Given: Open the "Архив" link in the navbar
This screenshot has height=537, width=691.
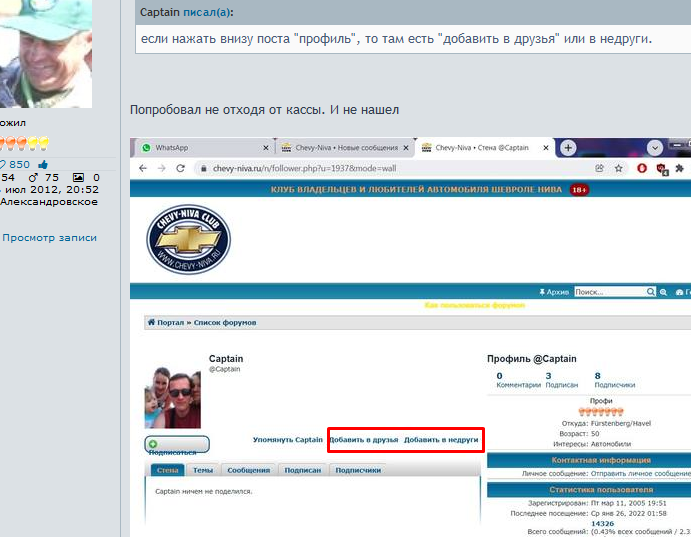Looking at the screenshot, I should coord(554,292).
